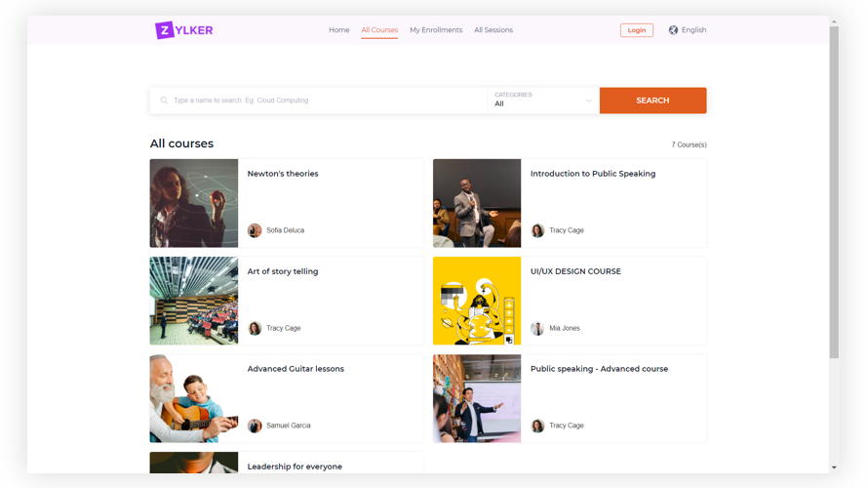Click the search magnifier icon

[x=164, y=101]
